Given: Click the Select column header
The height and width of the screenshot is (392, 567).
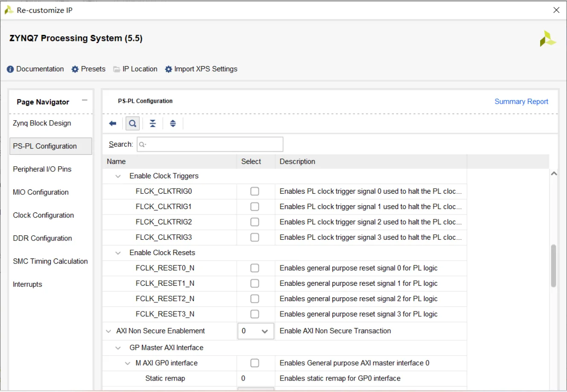Looking at the screenshot, I should pyautogui.click(x=256, y=162).
